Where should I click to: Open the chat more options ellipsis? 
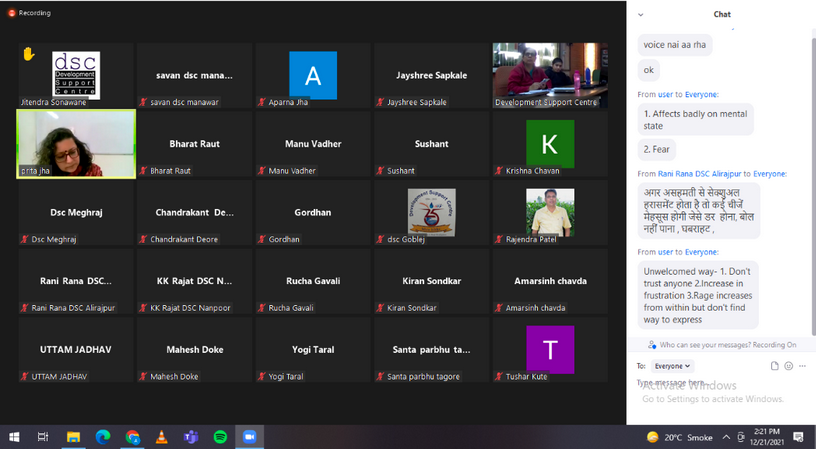(802, 366)
